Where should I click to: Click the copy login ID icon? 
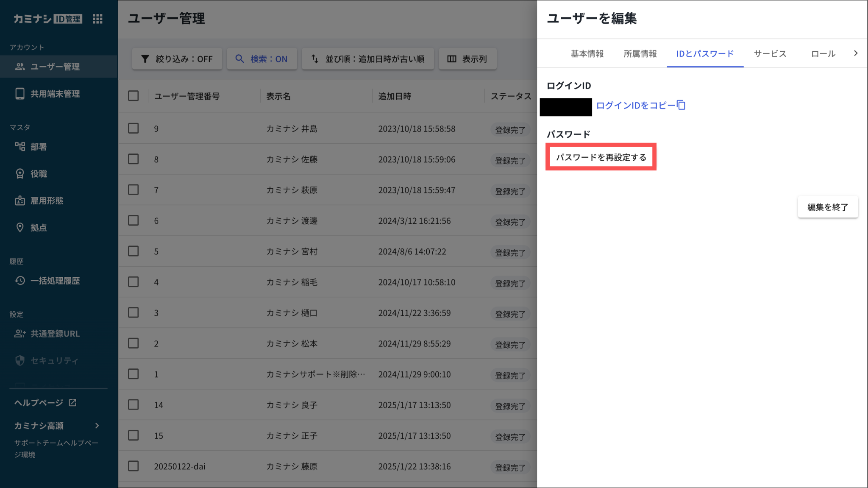click(681, 105)
